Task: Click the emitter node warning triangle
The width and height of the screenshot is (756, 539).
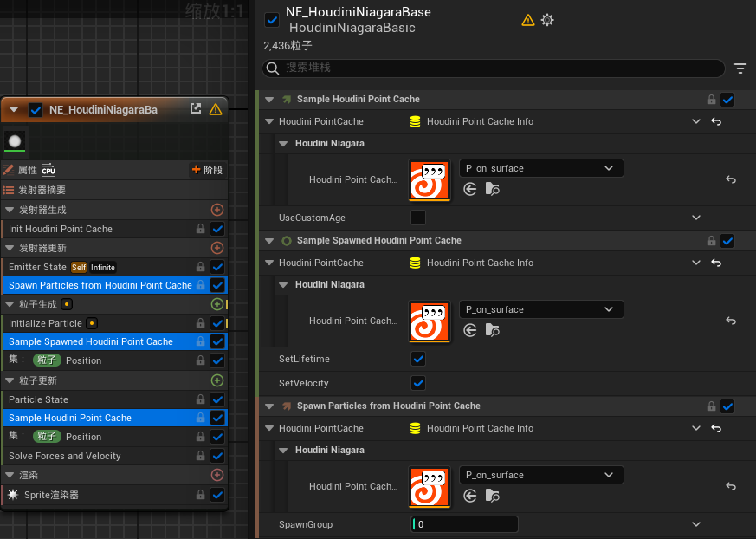Action: point(216,109)
